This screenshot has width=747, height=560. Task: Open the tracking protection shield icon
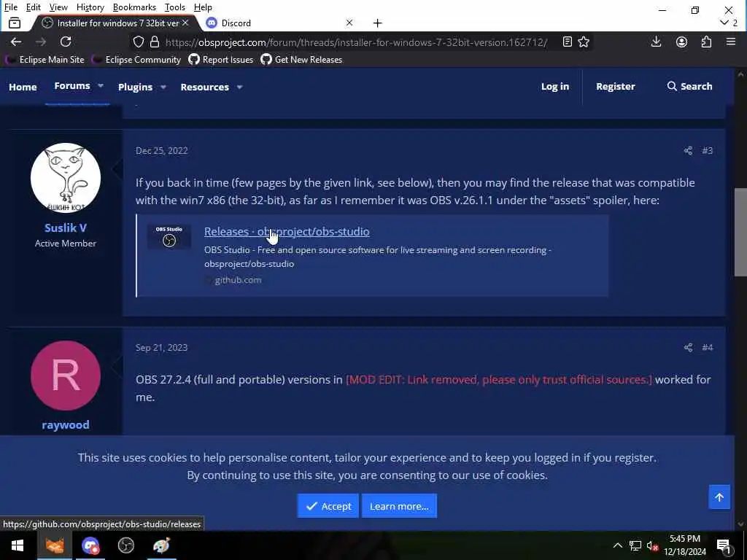(138, 42)
